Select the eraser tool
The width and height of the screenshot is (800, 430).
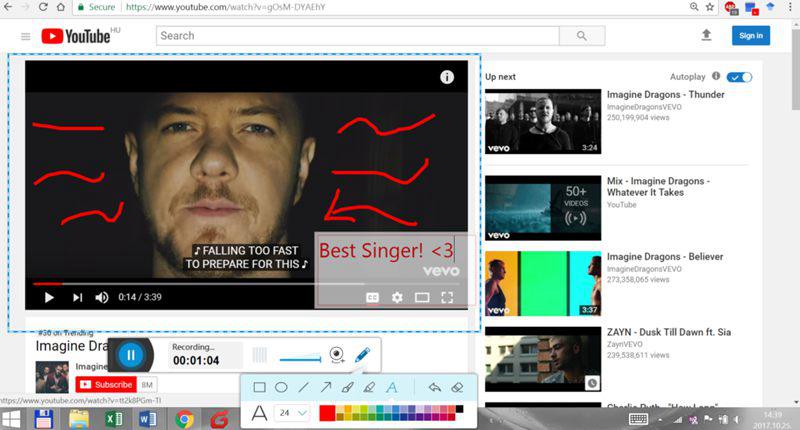coord(457,387)
